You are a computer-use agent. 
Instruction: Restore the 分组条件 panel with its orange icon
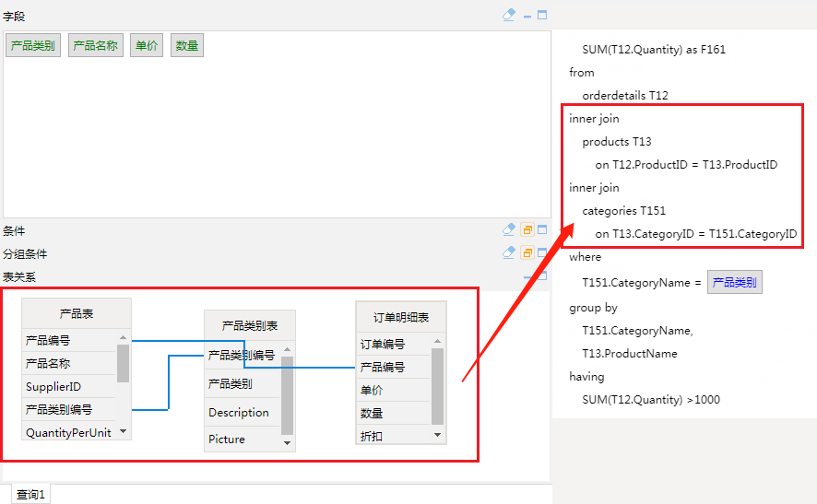point(527,253)
